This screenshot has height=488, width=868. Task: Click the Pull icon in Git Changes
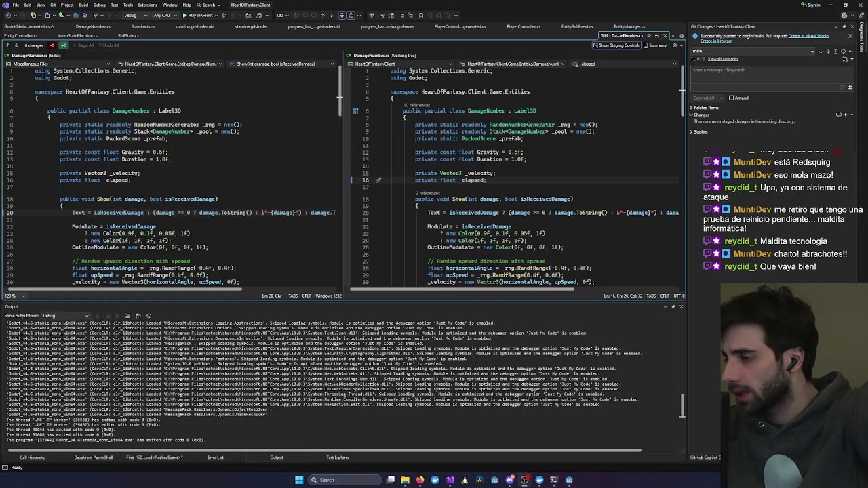828,52
